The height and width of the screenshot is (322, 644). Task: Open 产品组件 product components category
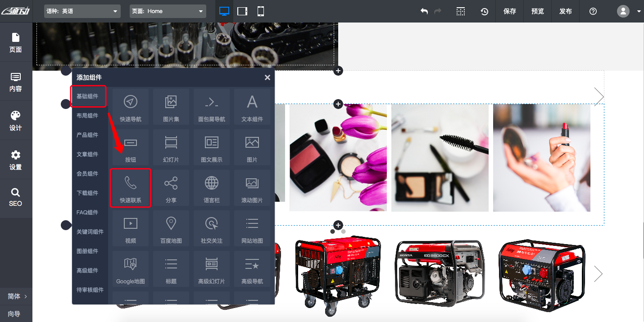(87, 135)
